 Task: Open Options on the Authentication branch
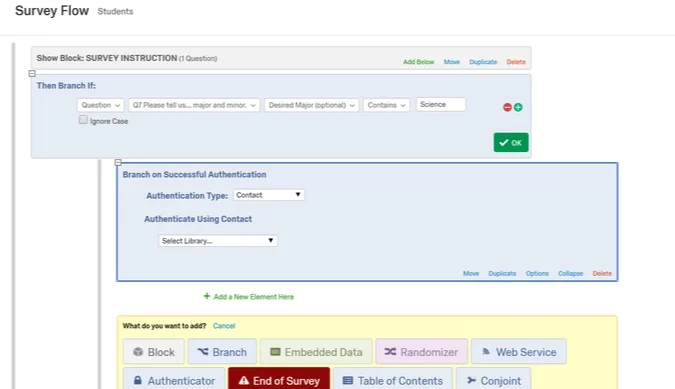click(x=537, y=273)
